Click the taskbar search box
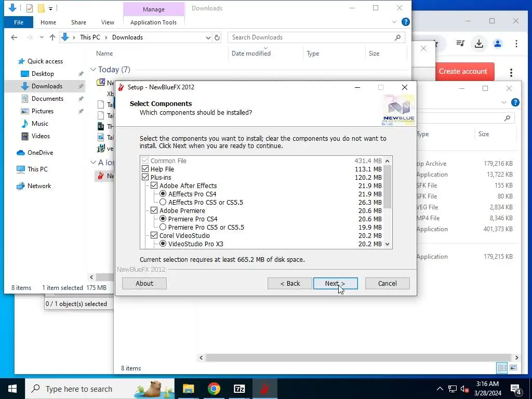This screenshot has height=399, width=532. (100, 389)
